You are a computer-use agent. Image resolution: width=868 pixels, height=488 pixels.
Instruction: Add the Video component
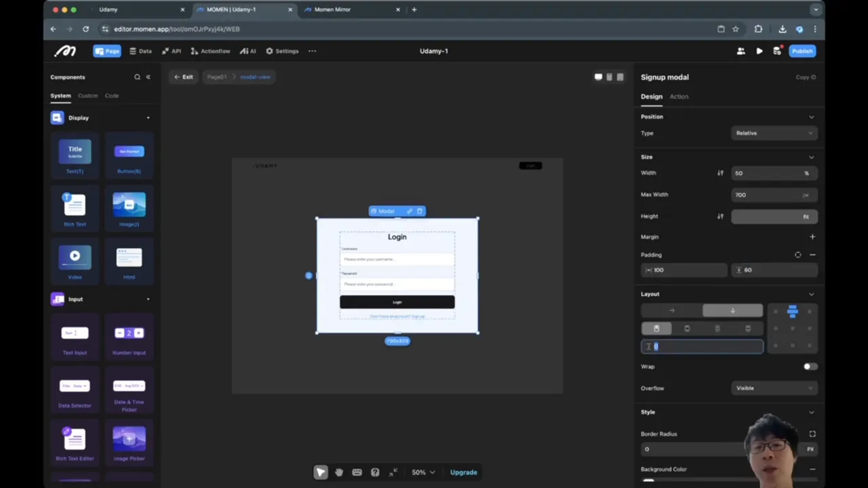coord(75,262)
